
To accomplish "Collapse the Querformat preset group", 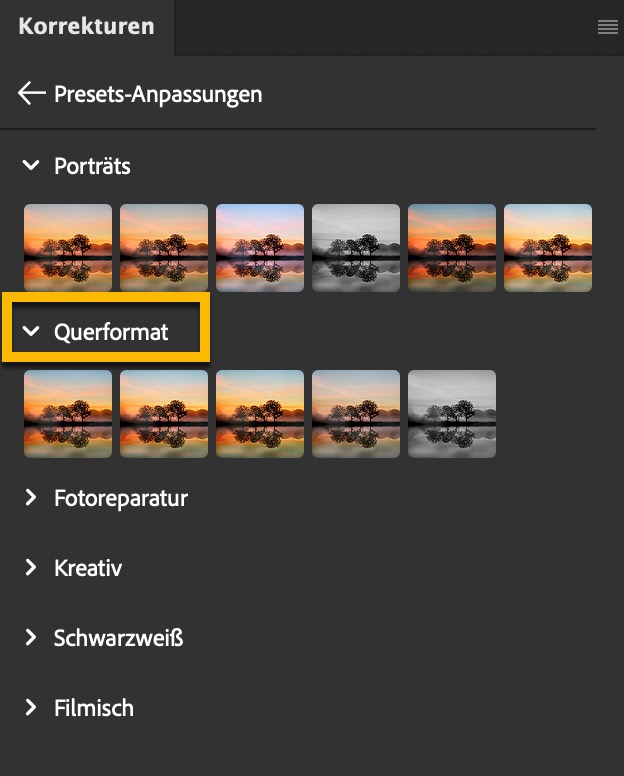I will tap(32, 332).
